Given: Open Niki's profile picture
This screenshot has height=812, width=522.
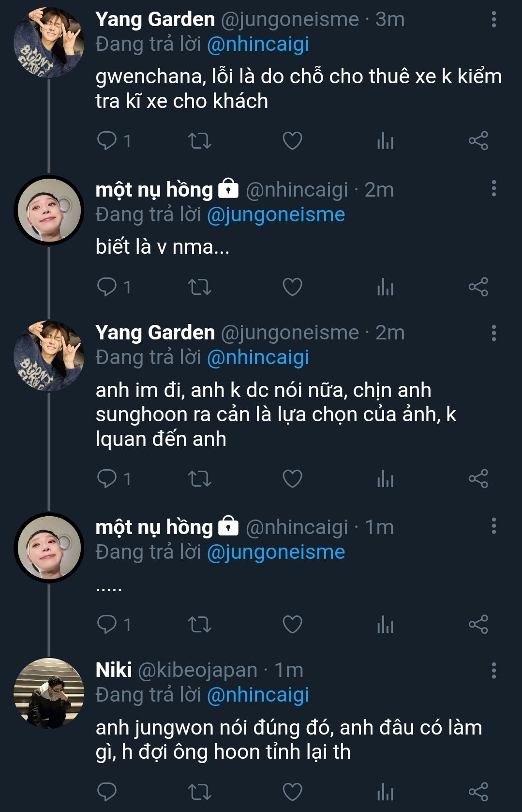Looking at the screenshot, I should click(x=49, y=693).
